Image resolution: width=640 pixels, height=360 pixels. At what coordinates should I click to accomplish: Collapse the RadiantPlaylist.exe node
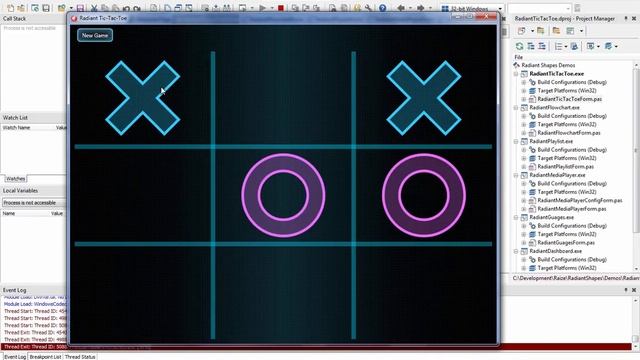[x=516, y=142]
